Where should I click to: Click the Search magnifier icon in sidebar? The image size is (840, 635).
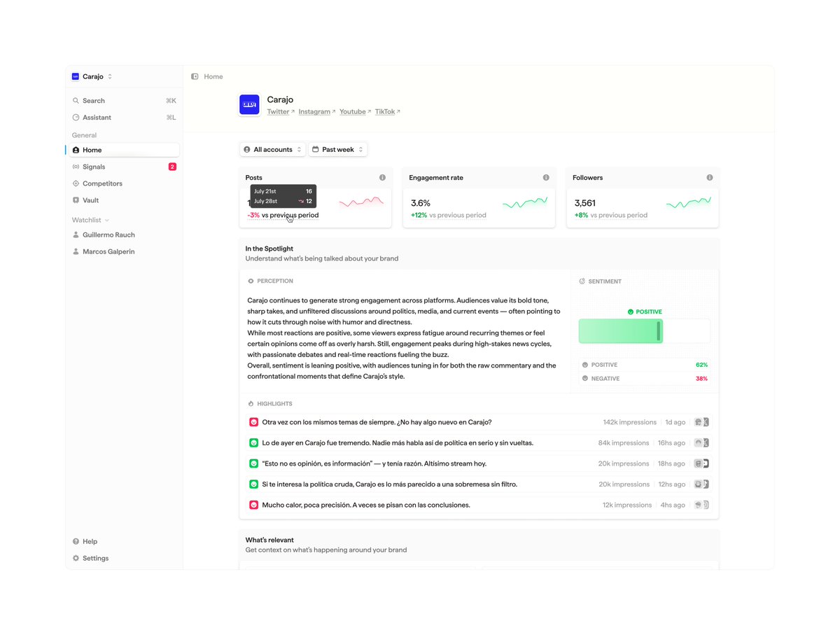coord(76,101)
